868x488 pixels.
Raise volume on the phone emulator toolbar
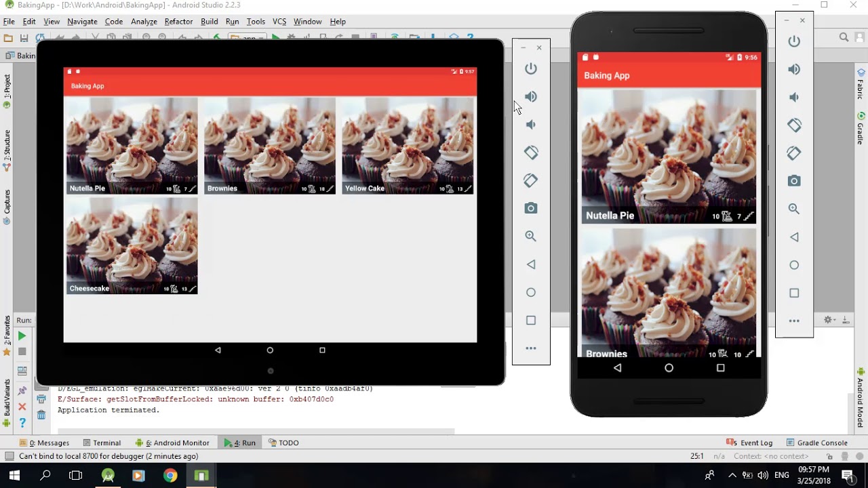coord(794,69)
